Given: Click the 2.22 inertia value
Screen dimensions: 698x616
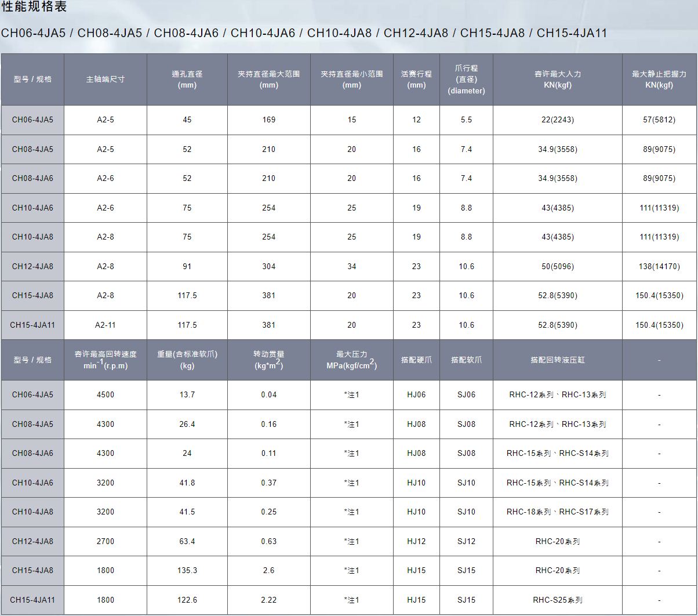Looking at the screenshot, I should click(x=269, y=600).
